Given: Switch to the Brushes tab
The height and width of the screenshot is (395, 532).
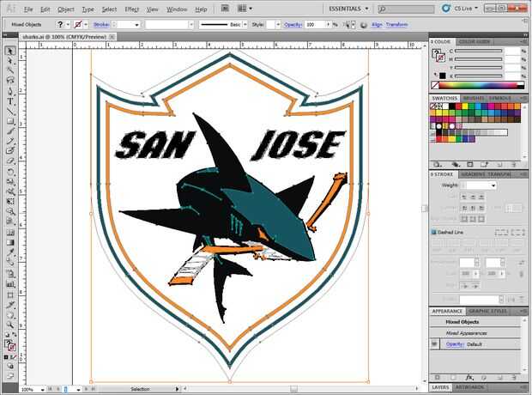Looking at the screenshot, I should coord(474,98).
